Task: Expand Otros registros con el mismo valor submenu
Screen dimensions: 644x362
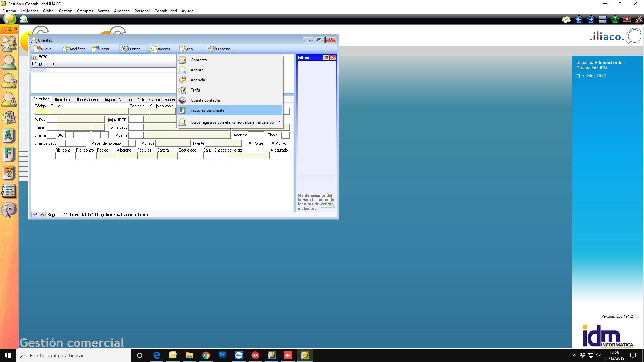Action: 230,122
